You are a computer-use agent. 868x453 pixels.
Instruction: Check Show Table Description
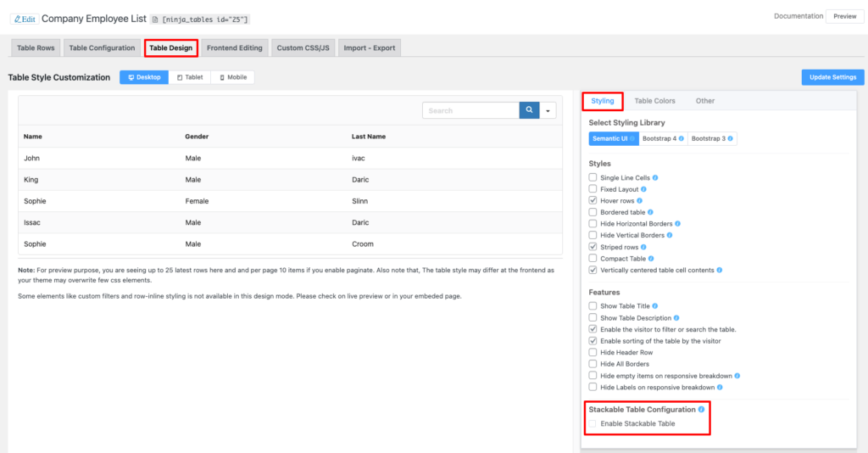(593, 317)
